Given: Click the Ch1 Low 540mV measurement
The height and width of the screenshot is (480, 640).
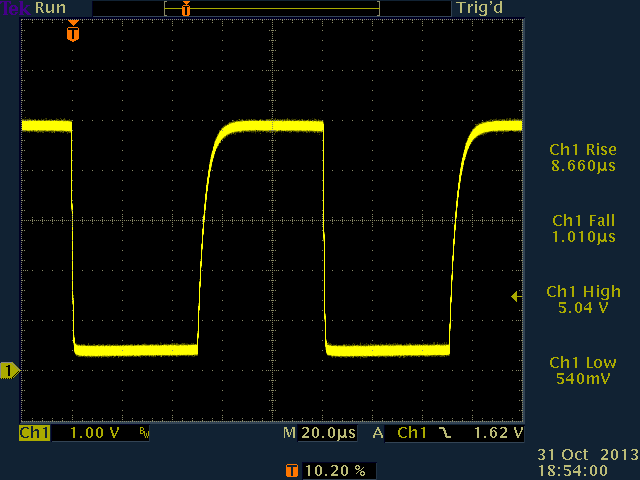Looking at the screenshot, I should point(583,371).
